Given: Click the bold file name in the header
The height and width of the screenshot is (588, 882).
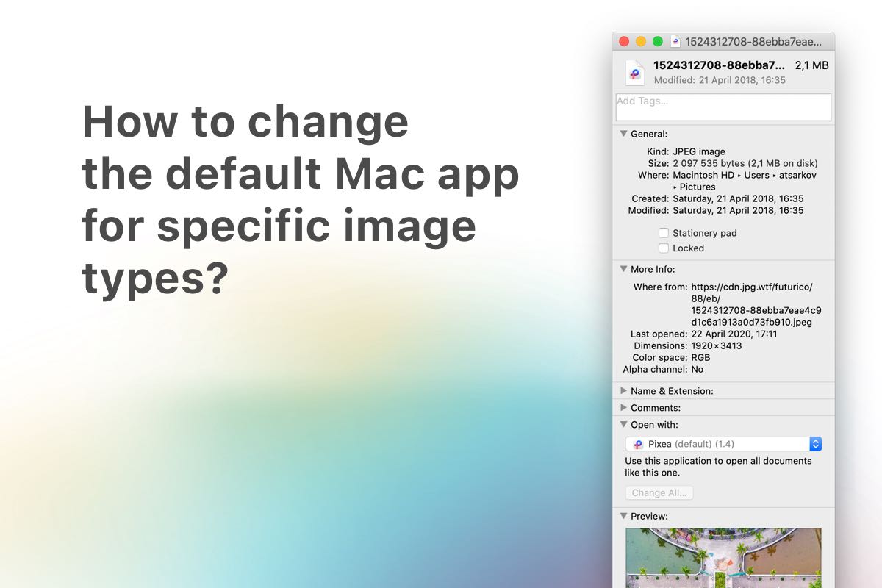Looking at the screenshot, I should pyautogui.click(x=718, y=65).
